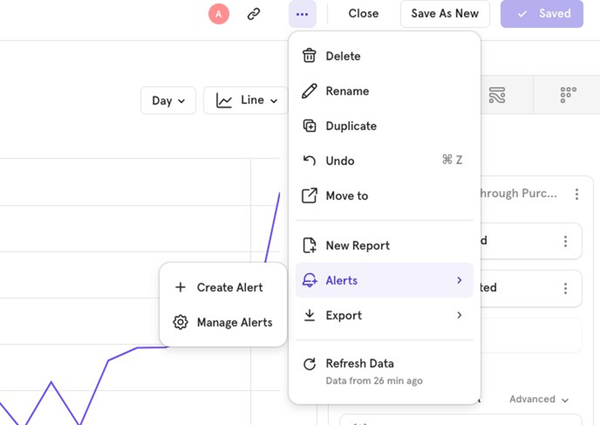Click the Export download icon
The image size is (600, 425).
pyautogui.click(x=309, y=315)
